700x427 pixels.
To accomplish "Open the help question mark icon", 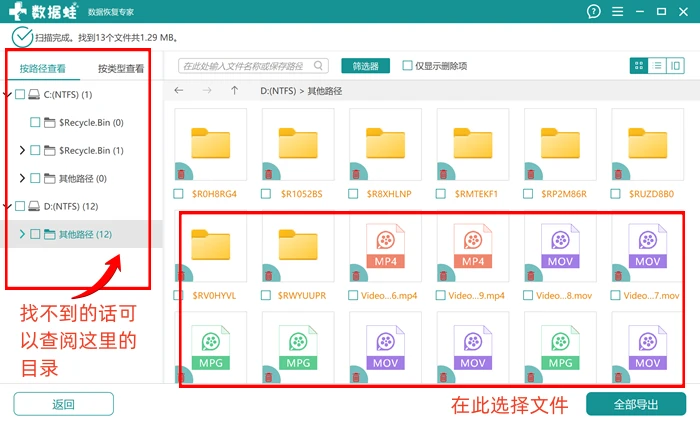I will tap(593, 12).
